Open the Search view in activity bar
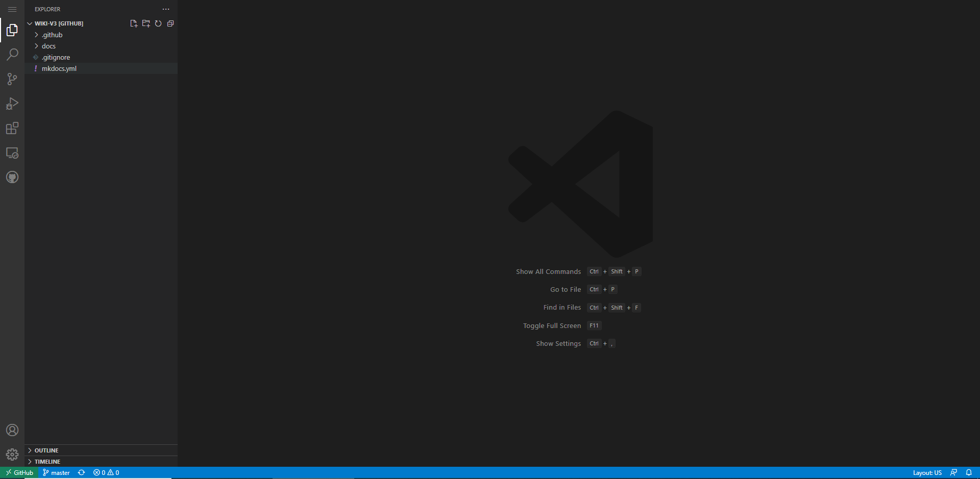 (12, 55)
